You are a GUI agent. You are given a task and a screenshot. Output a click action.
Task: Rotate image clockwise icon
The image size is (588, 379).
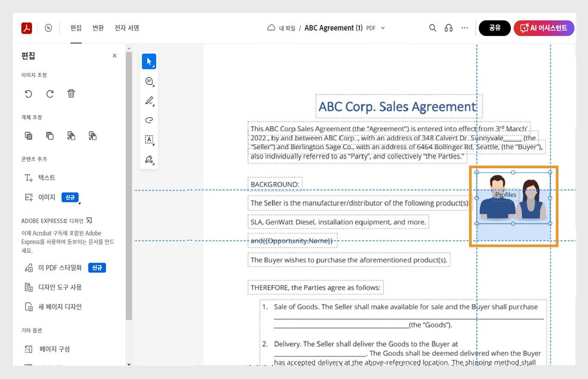50,94
